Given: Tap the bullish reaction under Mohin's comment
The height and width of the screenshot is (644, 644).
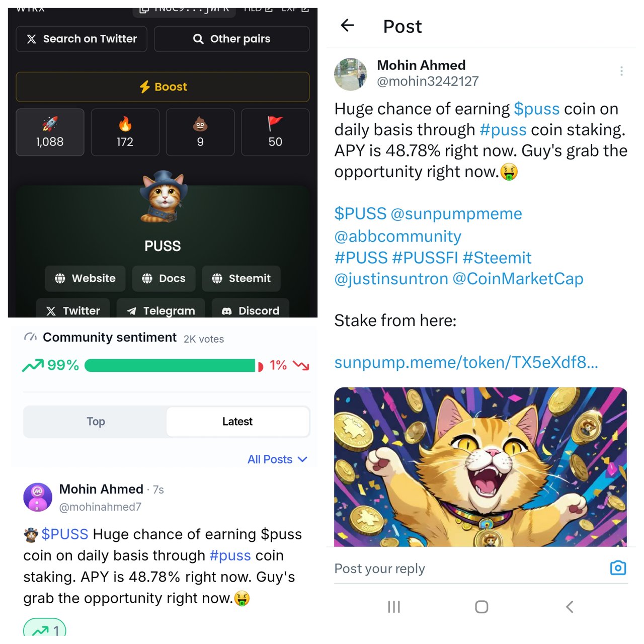Looking at the screenshot, I should click(x=45, y=629).
